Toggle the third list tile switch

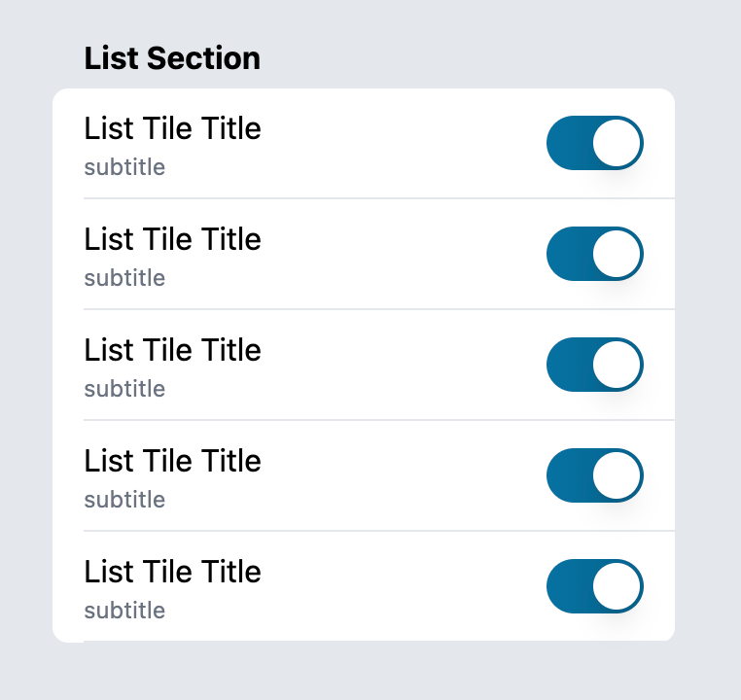pos(595,365)
